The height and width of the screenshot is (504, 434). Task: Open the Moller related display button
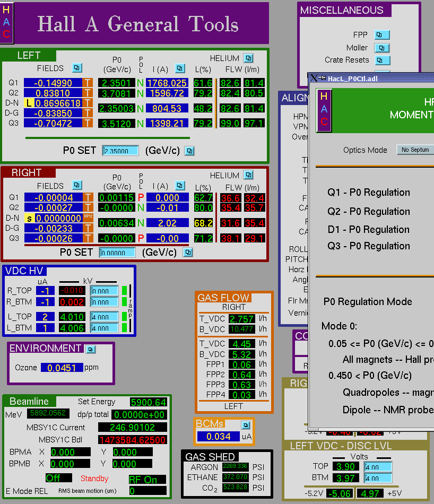tap(382, 48)
